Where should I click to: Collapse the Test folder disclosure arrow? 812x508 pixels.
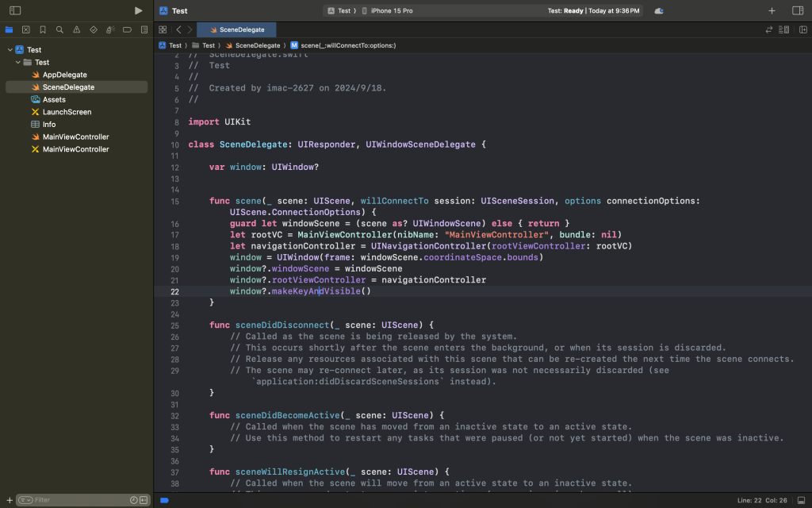(18, 62)
